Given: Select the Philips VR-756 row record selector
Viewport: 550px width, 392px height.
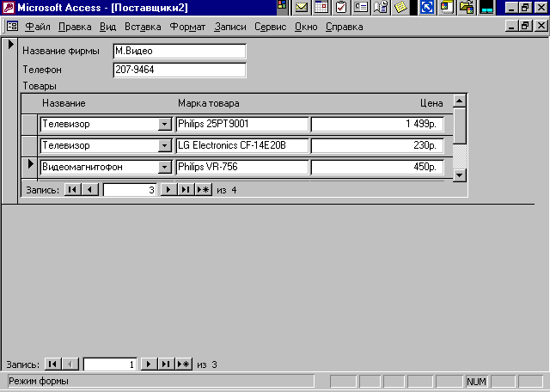Looking at the screenshot, I should [29, 167].
